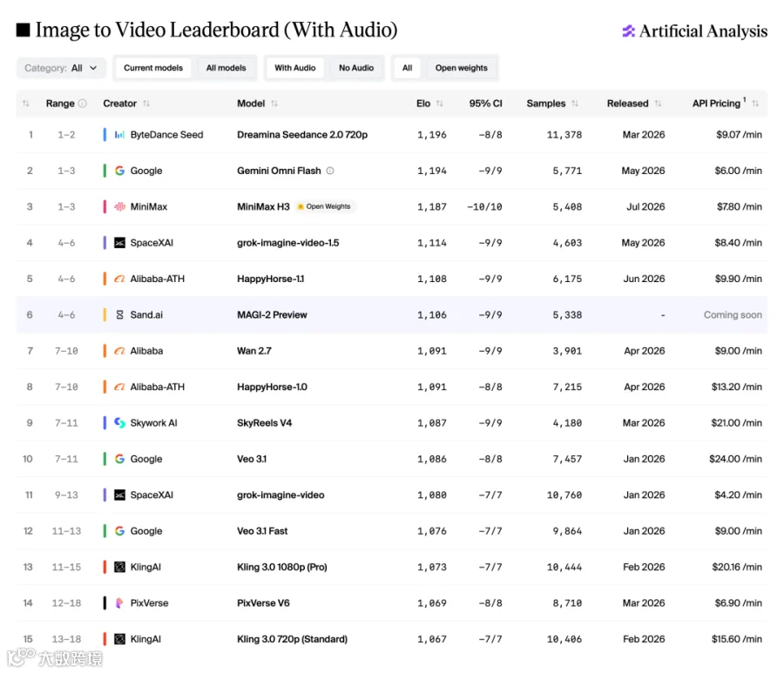
Task: Sort table by Samples arrows icon
Action: tap(575, 104)
